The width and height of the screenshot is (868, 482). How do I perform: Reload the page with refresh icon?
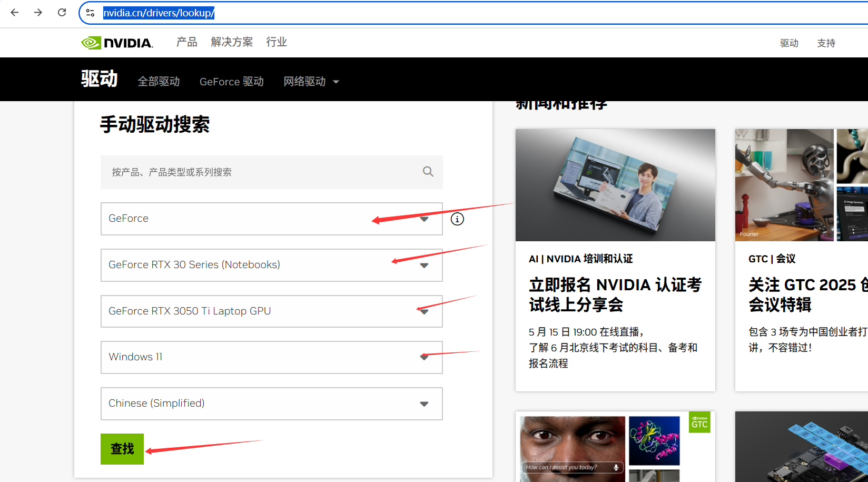[x=62, y=12]
